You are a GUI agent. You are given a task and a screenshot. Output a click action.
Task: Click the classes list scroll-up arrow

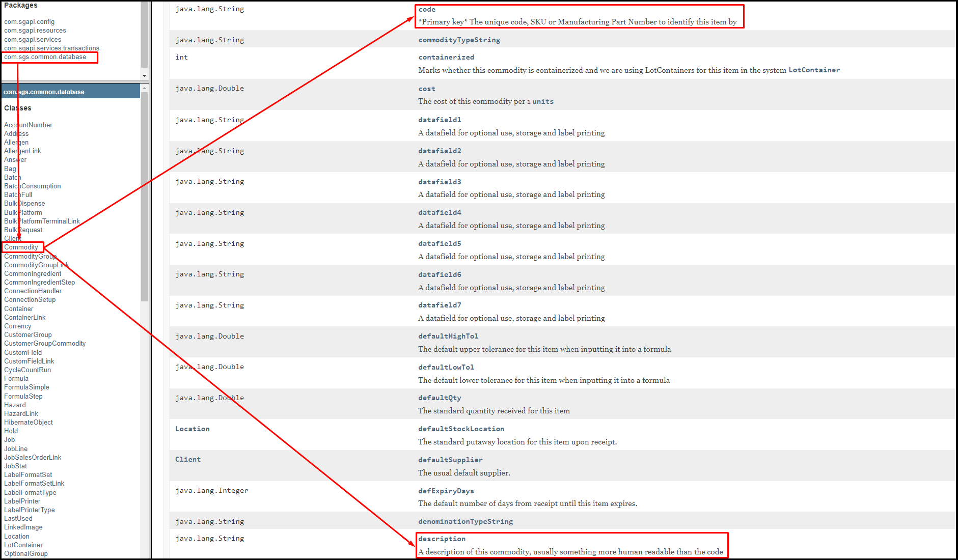click(x=145, y=88)
